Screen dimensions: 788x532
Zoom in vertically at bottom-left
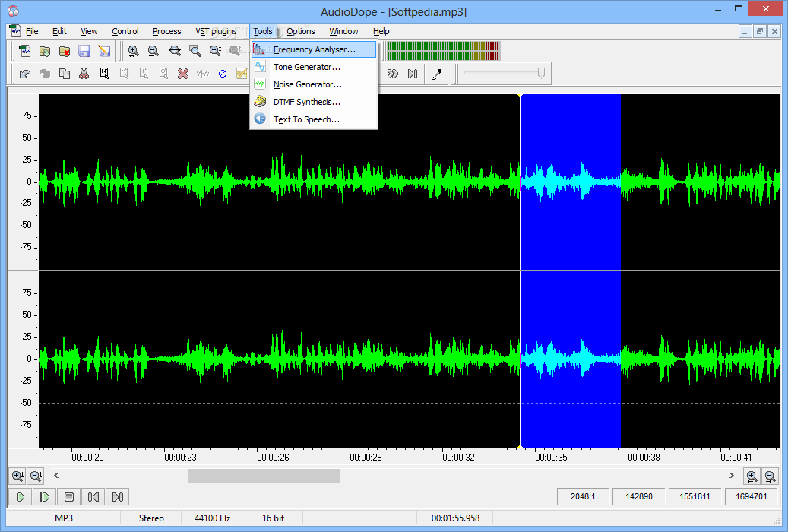click(x=17, y=476)
